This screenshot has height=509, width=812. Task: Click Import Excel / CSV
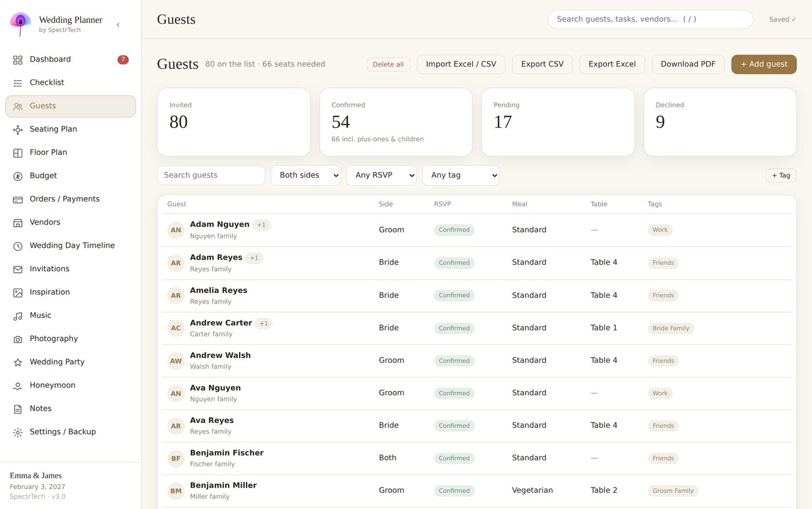tap(461, 64)
